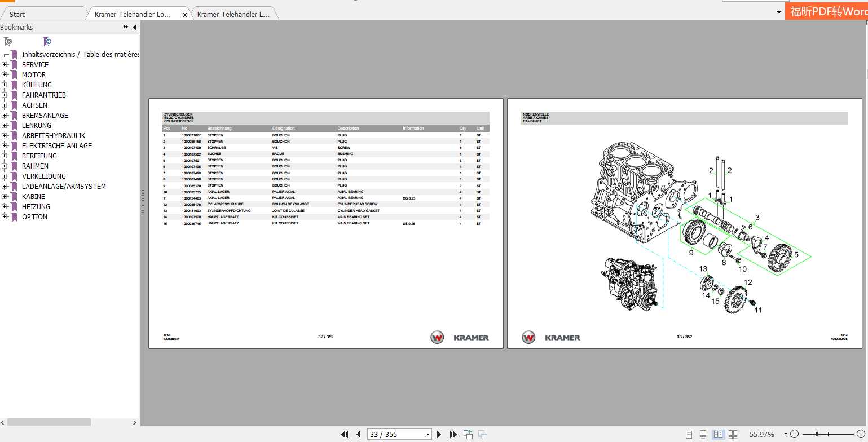
Task: Go to the previous page
Action: click(359, 434)
